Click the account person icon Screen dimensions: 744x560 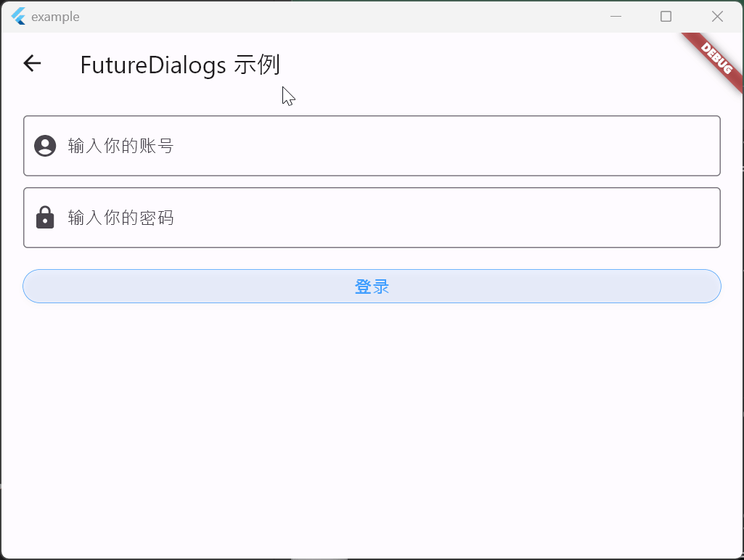click(x=45, y=146)
